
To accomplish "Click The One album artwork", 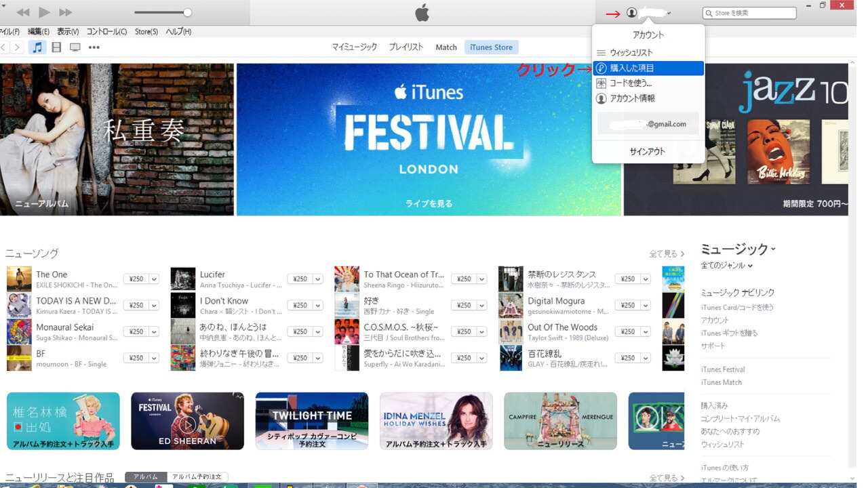I will pos(19,279).
